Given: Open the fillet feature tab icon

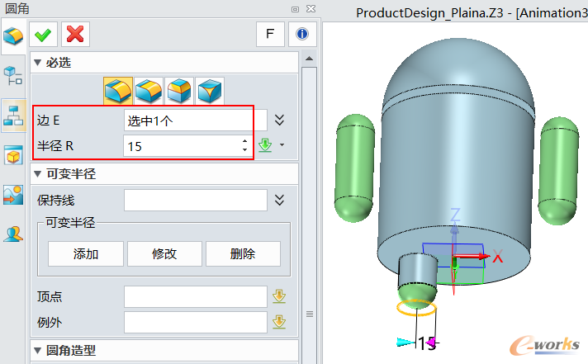Looking at the screenshot, I should [13, 36].
